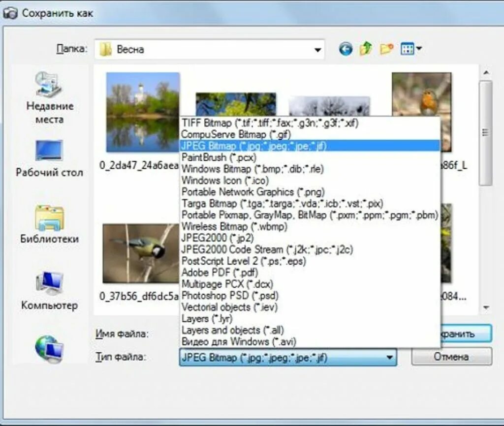Click the file list scrollbar thumb

coord(486,133)
